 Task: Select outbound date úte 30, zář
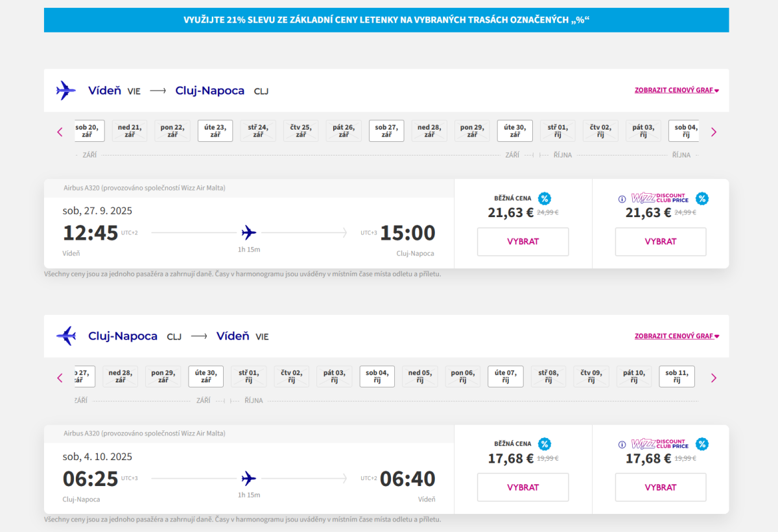pos(515,131)
